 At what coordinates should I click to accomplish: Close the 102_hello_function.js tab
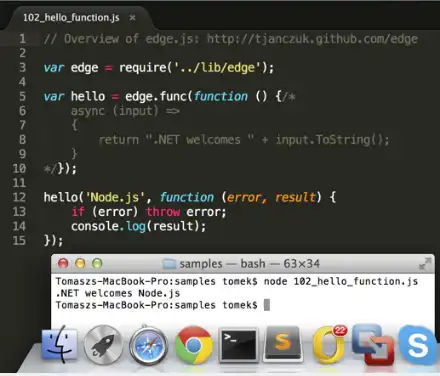click(x=132, y=17)
